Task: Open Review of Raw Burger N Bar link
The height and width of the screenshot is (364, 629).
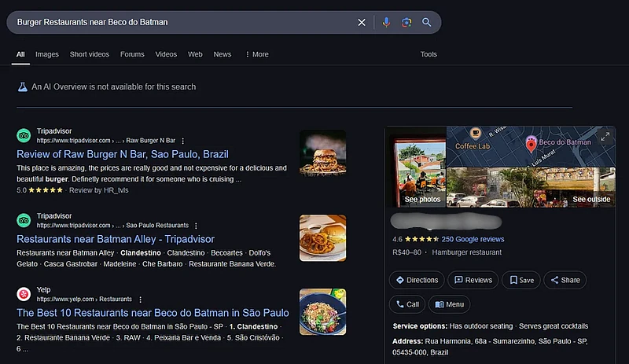Action: click(x=123, y=154)
